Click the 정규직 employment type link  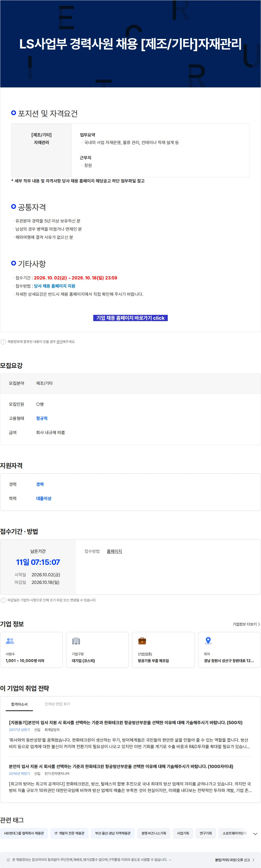[x=42, y=418]
